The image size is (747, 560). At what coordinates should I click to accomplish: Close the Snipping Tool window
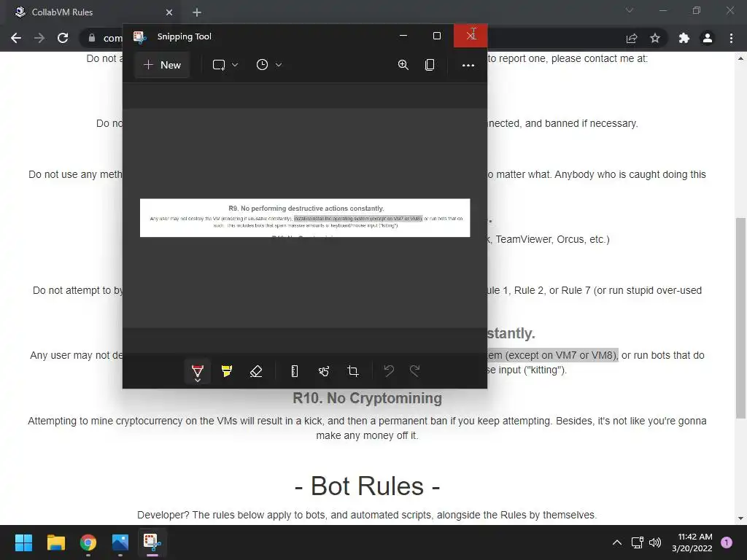click(x=471, y=36)
